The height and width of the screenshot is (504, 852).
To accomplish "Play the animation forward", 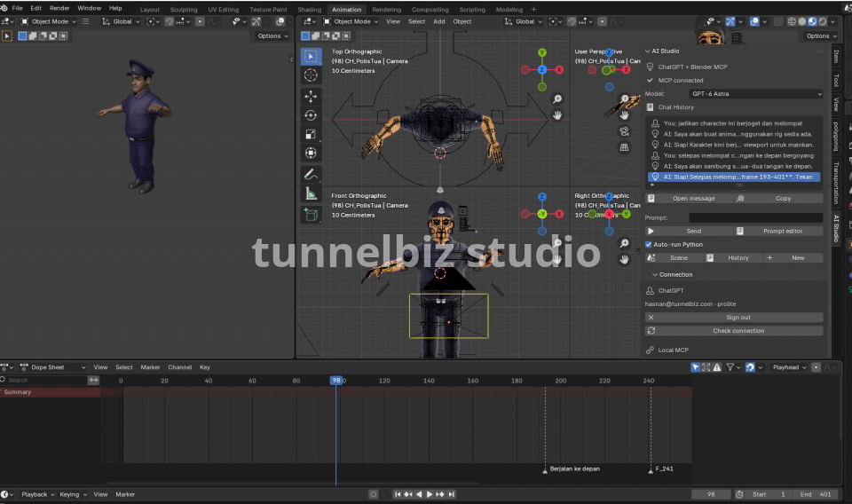I will pyautogui.click(x=430, y=494).
